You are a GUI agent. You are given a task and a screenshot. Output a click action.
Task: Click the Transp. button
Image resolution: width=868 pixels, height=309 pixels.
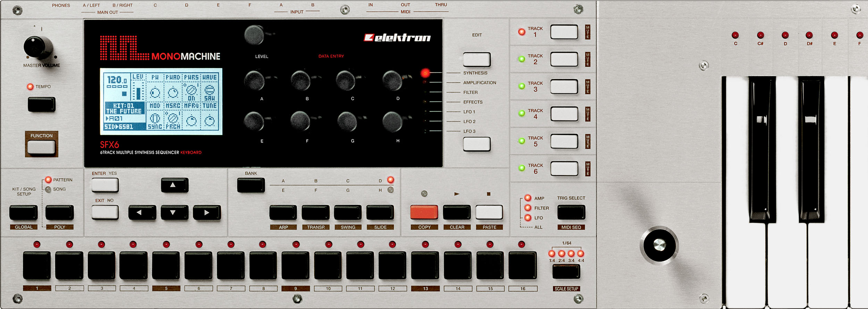point(316,212)
